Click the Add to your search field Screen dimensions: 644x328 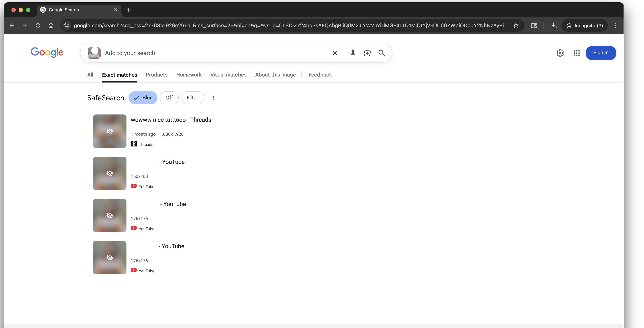215,53
